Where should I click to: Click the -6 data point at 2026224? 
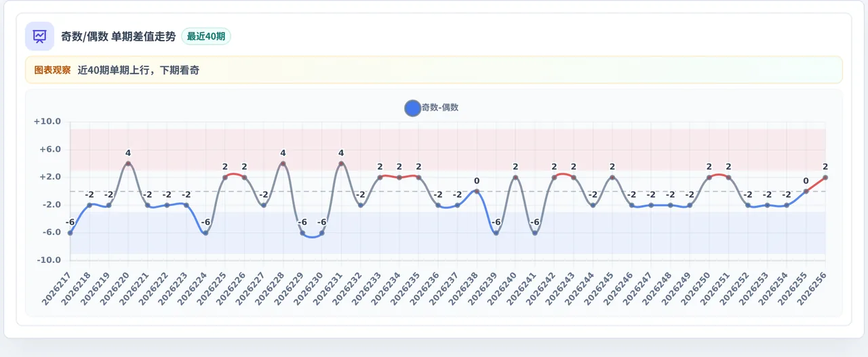coord(205,233)
